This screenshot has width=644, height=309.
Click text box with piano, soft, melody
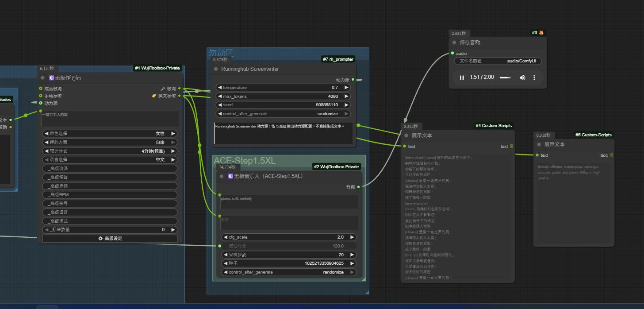click(289, 201)
